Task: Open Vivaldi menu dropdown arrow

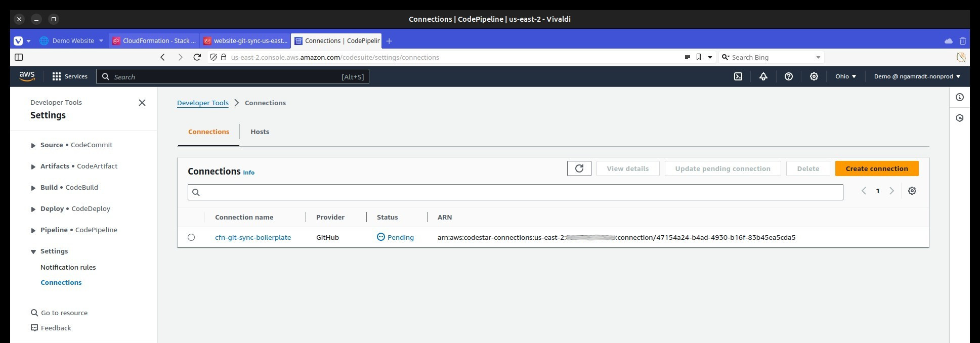Action: [28, 40]
